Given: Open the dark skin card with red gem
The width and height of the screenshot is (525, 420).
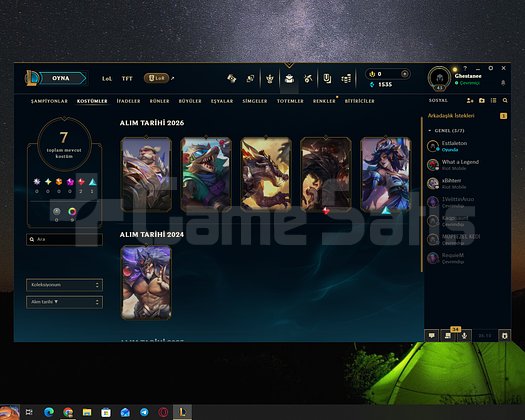Looking at the screenshot, I should click(x=326, y=174).
